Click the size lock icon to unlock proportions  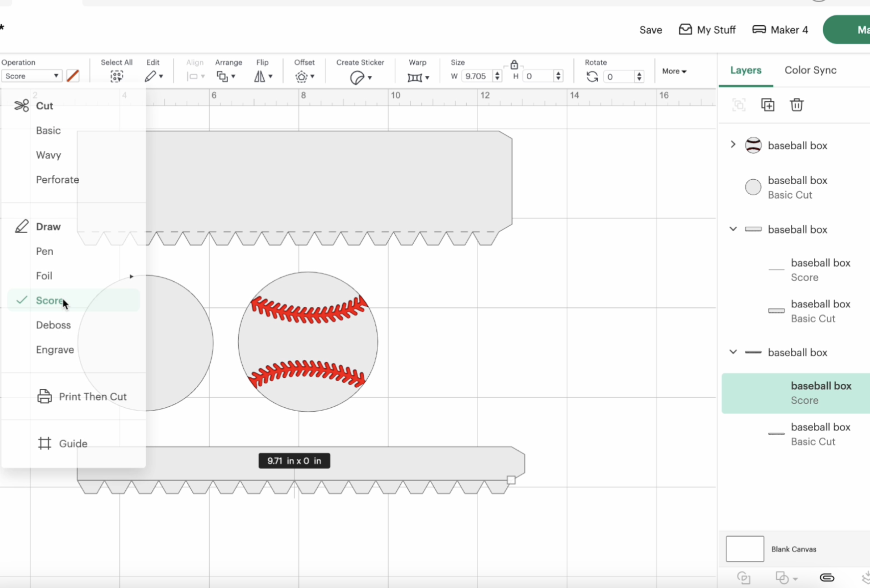514,64
